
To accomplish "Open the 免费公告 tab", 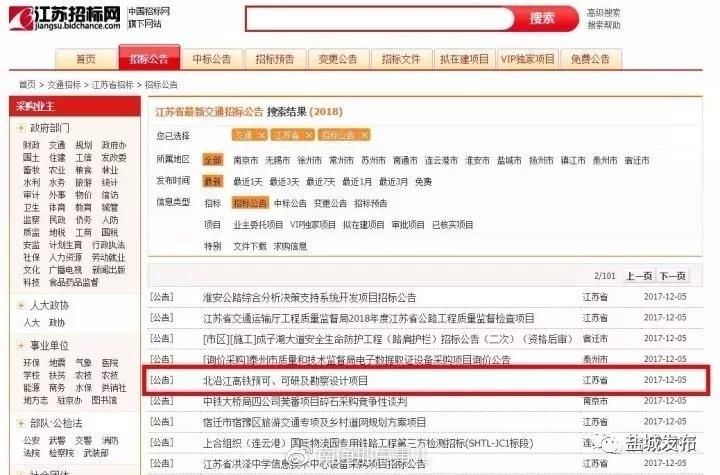I will pos(591,59).
